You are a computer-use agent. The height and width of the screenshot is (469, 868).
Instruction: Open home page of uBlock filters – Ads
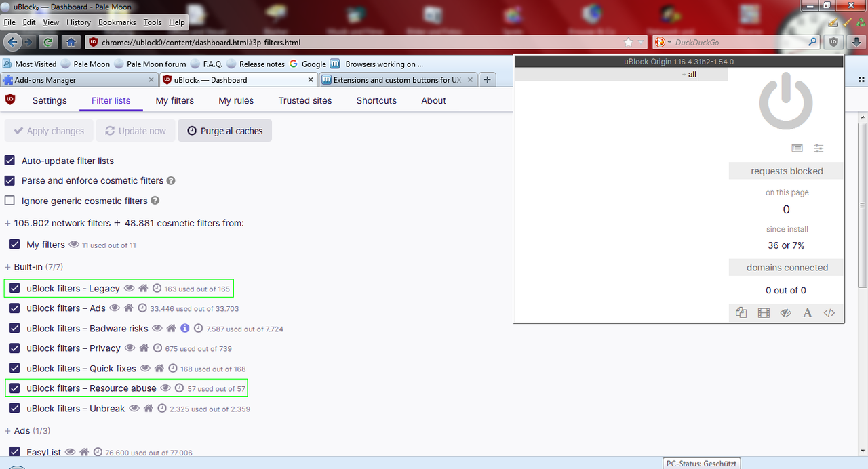coord(129,308)
